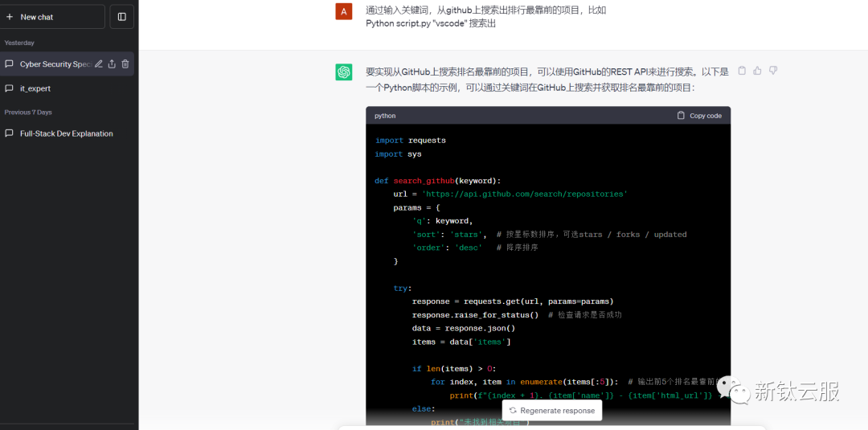Click the plus icon in New chat
Image resolution: width=868 pixels, height=430 pixels.
[x=9, y=17]
